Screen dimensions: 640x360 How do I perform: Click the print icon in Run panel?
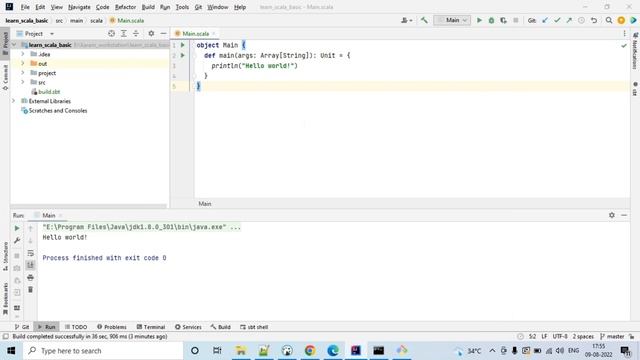click(x=30, y=278)
